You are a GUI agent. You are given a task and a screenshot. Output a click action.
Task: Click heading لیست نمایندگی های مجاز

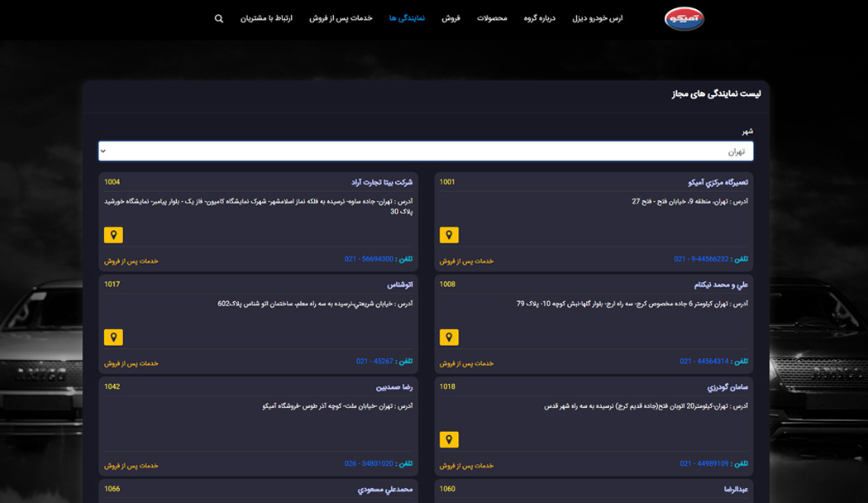[717, 94]
